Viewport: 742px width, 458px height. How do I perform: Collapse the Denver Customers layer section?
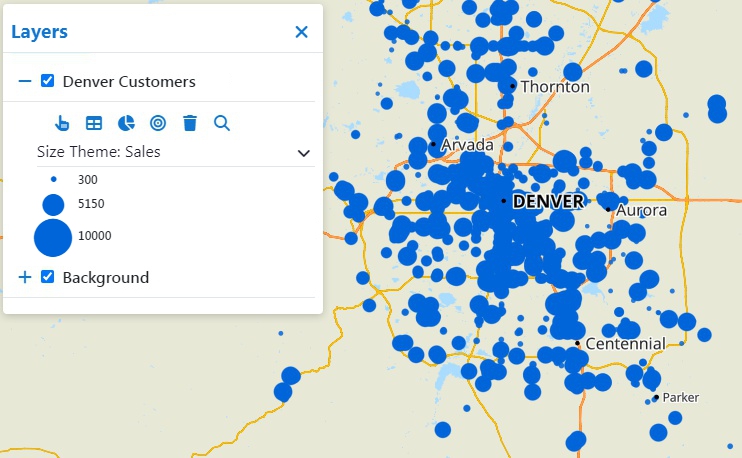[25, 81]
